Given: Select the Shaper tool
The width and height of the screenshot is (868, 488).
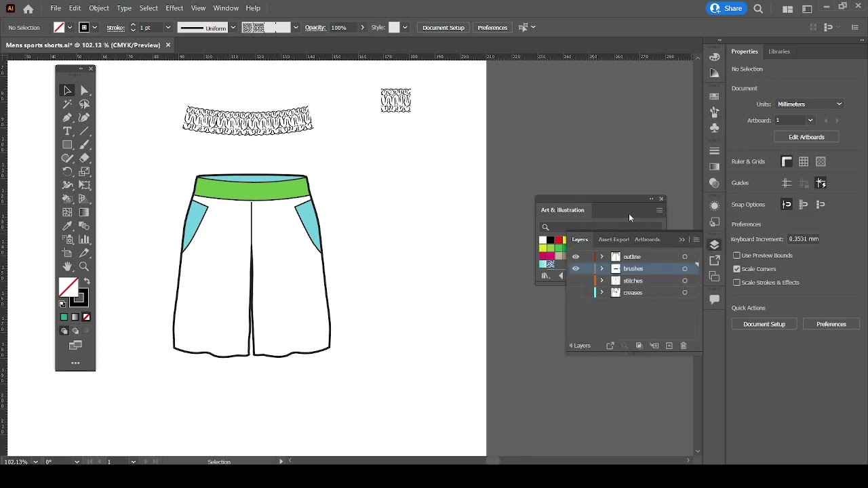Looking at the screenshot, I should click(67, 159).
